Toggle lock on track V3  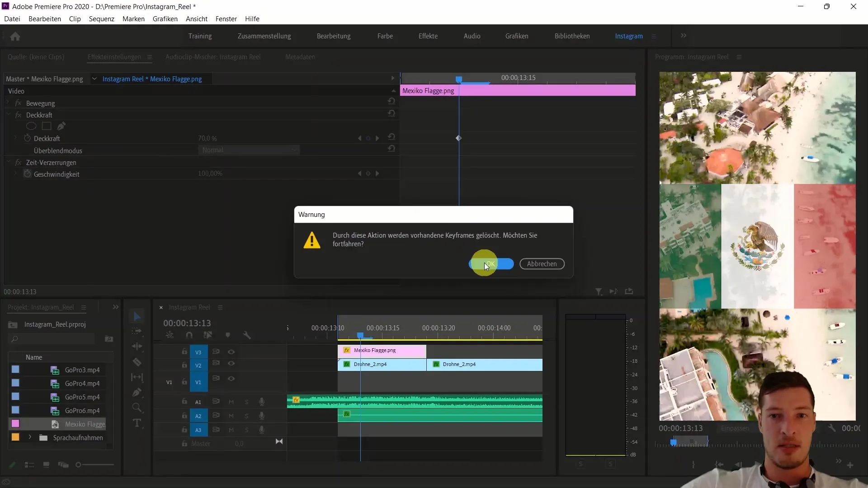point(184,352)
